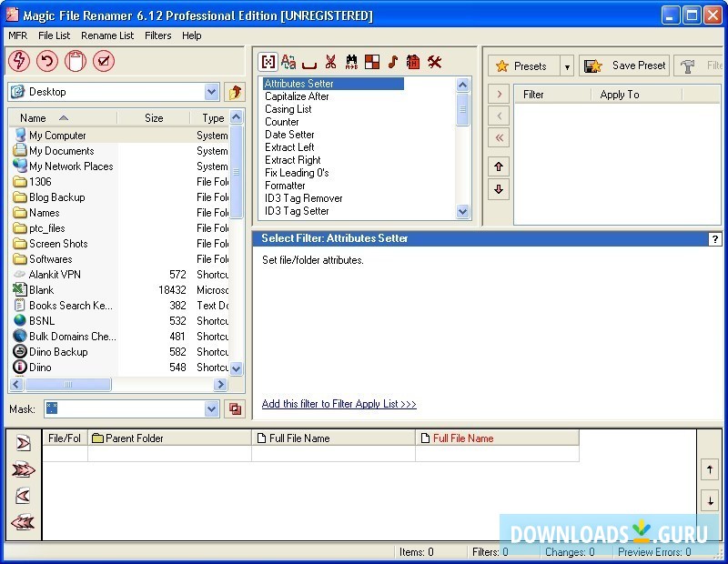Click the checkerboard filter category icon
Screen dimensions: 728x564
pos(372,62)
